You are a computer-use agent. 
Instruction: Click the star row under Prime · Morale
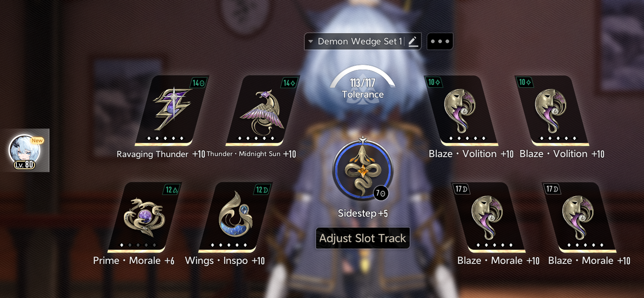coord(138,245)
